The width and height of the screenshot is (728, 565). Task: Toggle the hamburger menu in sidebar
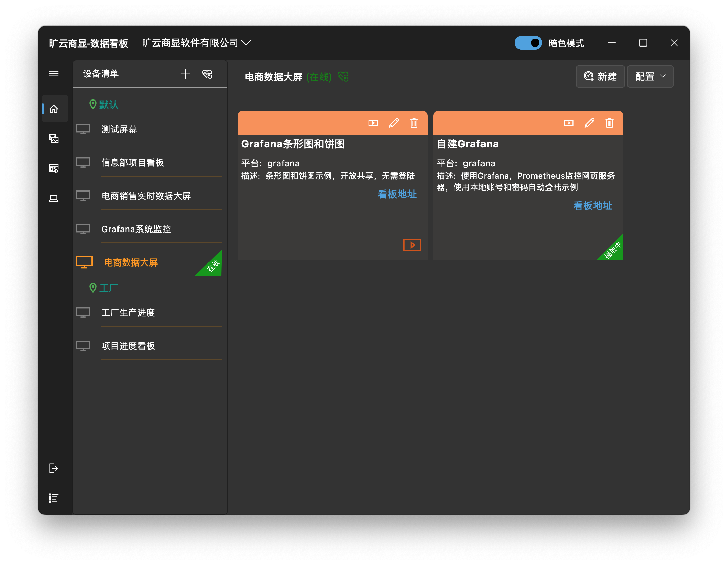tap(54, 74)
